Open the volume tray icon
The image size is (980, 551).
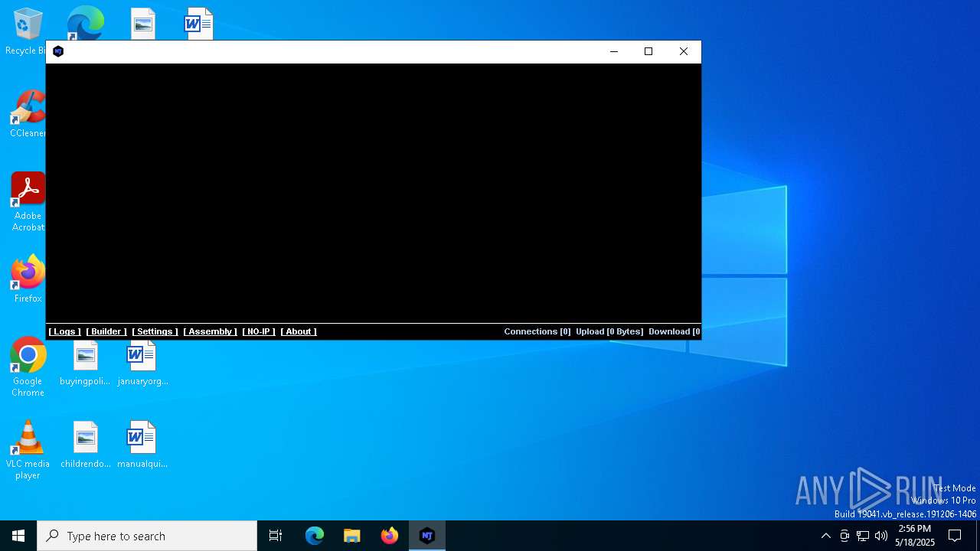[881, 536]
